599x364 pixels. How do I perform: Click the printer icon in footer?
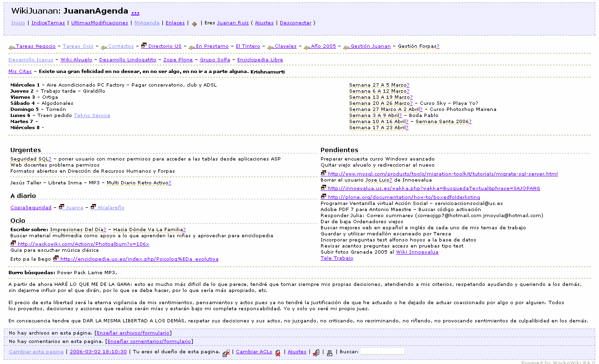pos(329,353)
